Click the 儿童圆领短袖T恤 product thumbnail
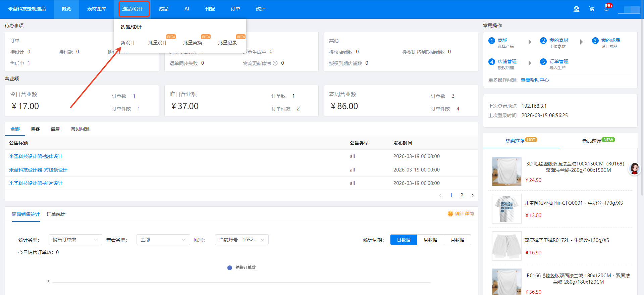 pos(506,209)
